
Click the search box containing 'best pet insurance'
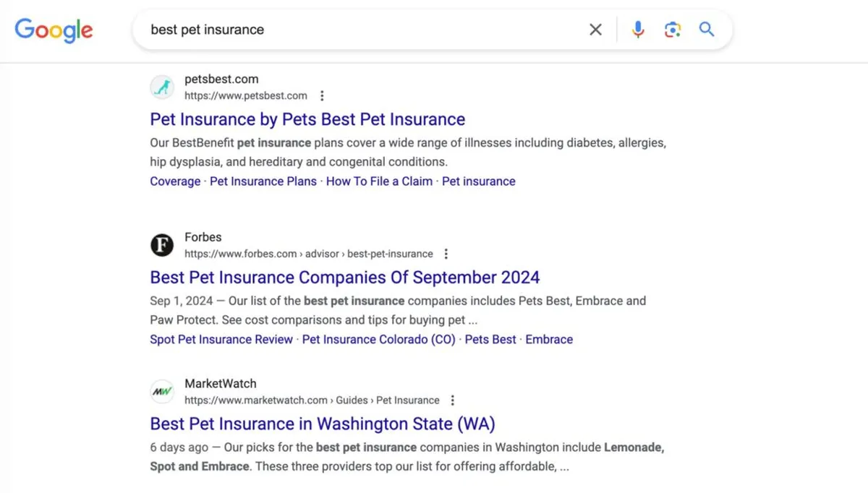point(432,30)
